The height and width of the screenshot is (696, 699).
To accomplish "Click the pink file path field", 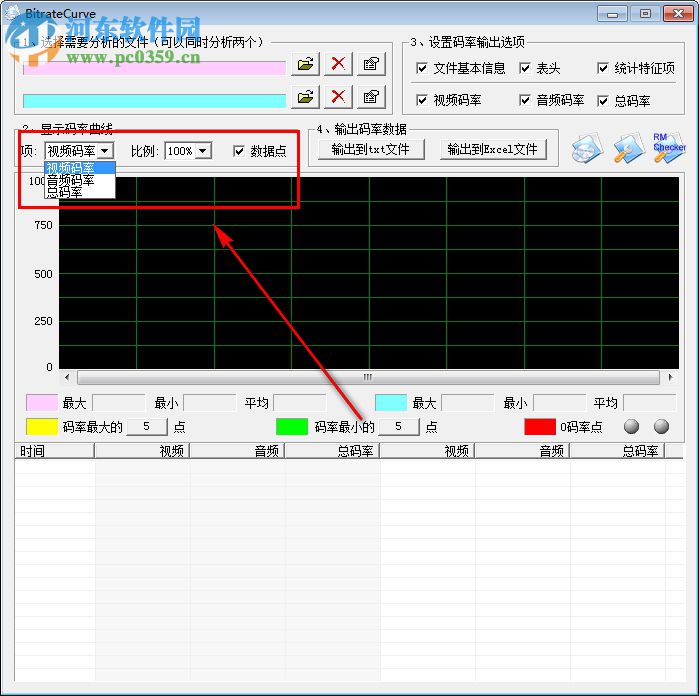I will (154, 68).
